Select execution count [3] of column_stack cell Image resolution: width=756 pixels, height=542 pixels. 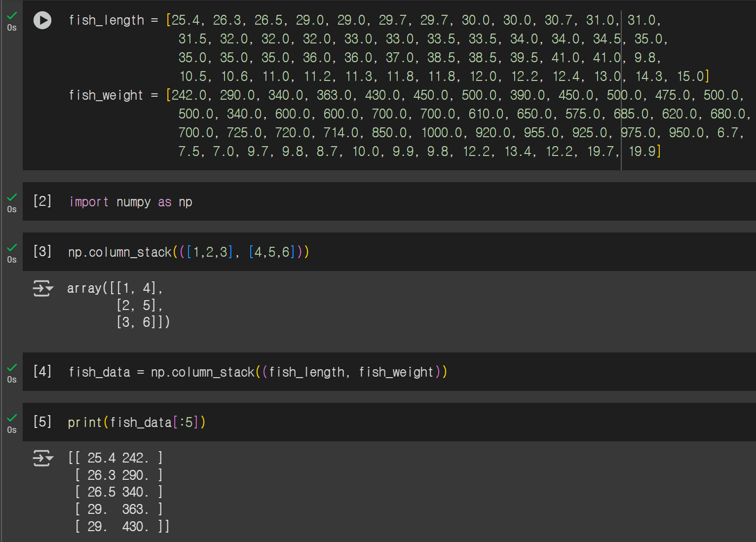click(42, 251)
